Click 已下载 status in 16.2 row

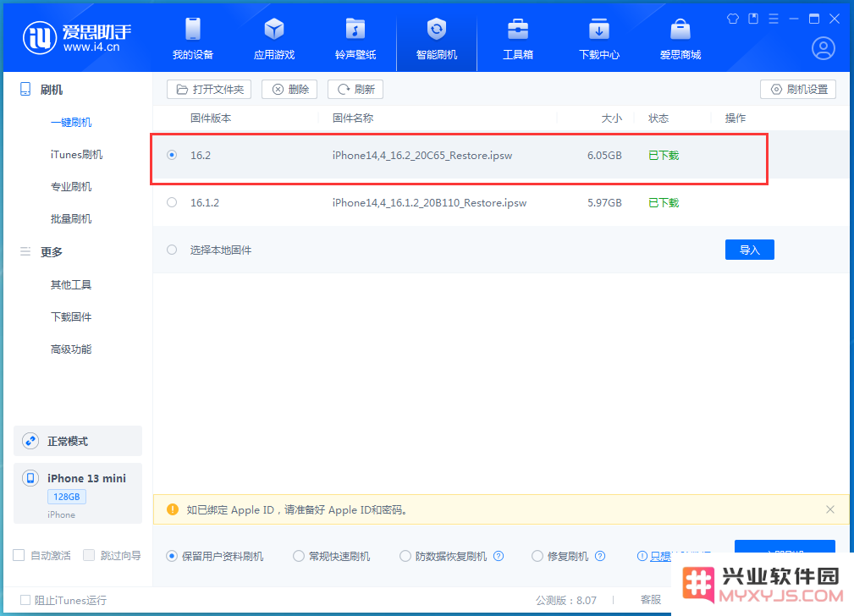coord(664,155)
